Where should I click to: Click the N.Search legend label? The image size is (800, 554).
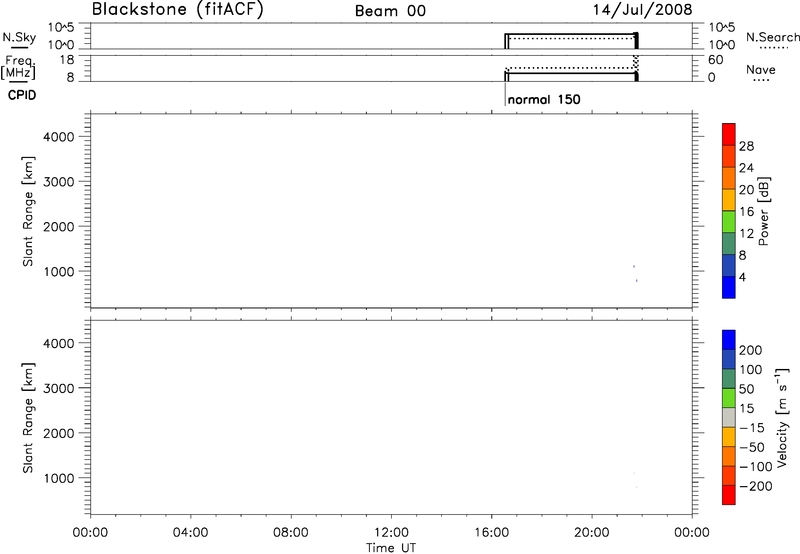point(772,37)
